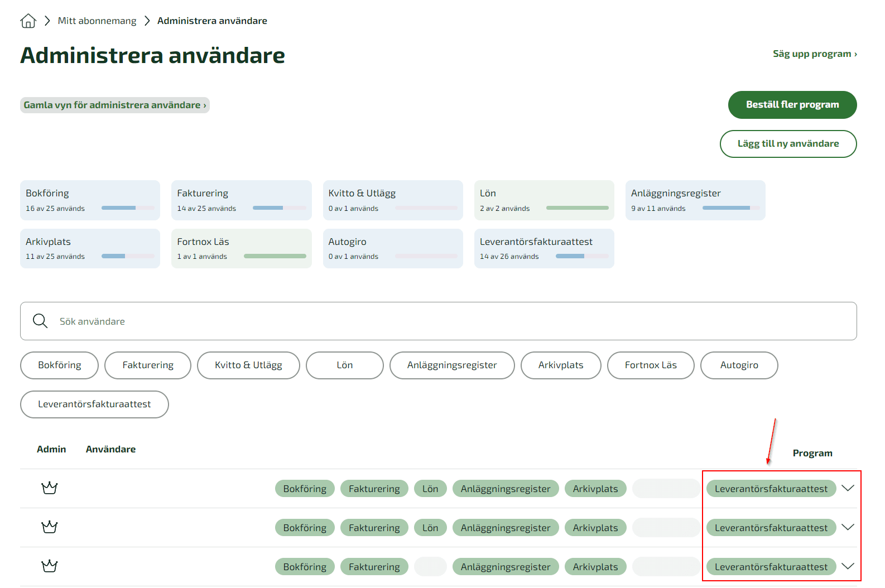
Task: Open Gamla vyn för administrera användare
Action: 115,105
